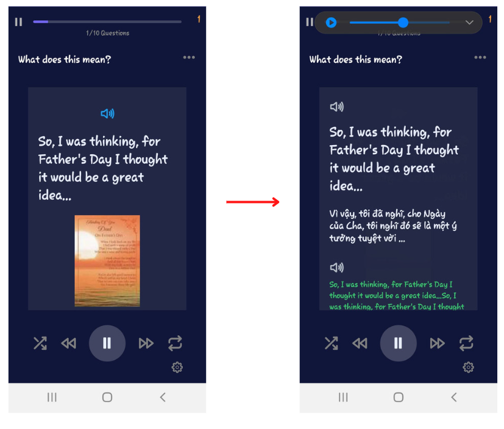
Task: Rewind in the left screen player
Action: pyautogui.click(x=69, y=343)
